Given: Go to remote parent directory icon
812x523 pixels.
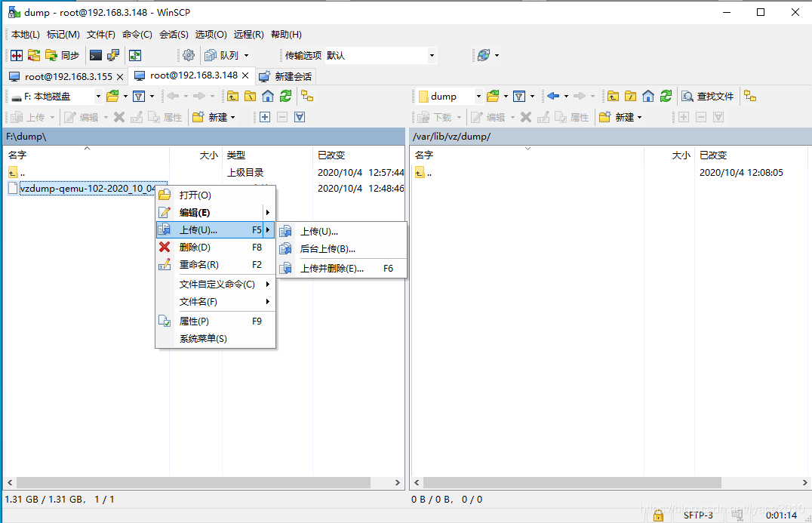Looking at the screenshot, I should 613,97.
